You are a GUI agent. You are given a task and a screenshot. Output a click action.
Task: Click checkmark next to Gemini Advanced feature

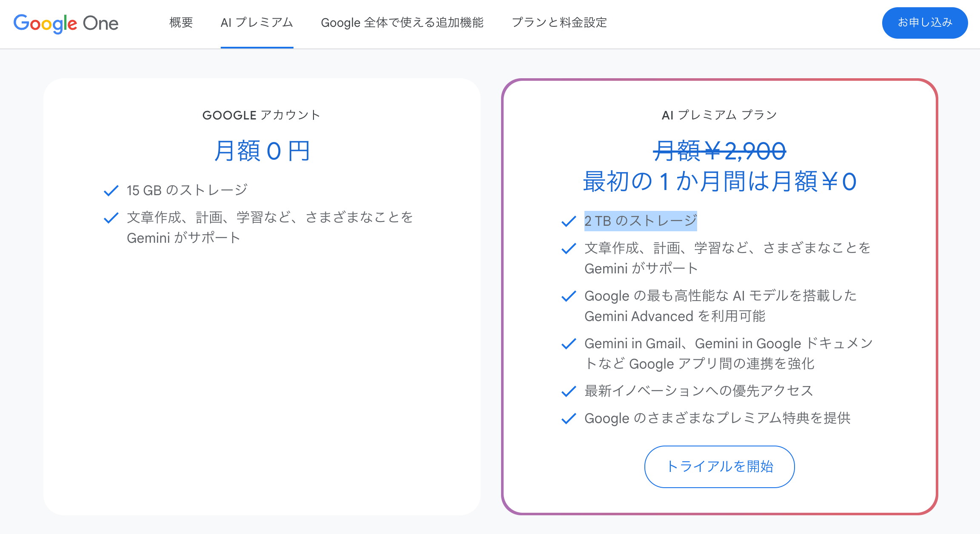pyautogui.click(x=569, y=296)
